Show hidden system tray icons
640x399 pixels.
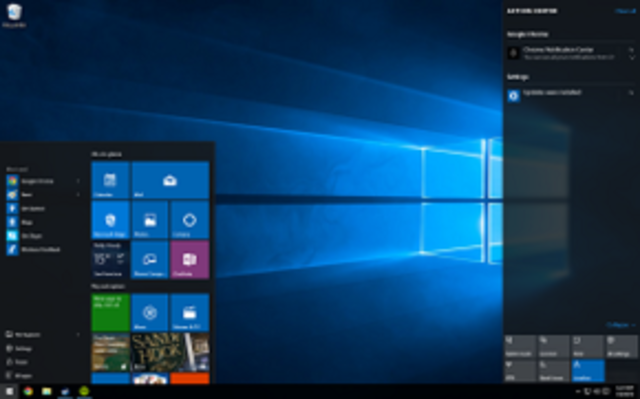(578, 392)
